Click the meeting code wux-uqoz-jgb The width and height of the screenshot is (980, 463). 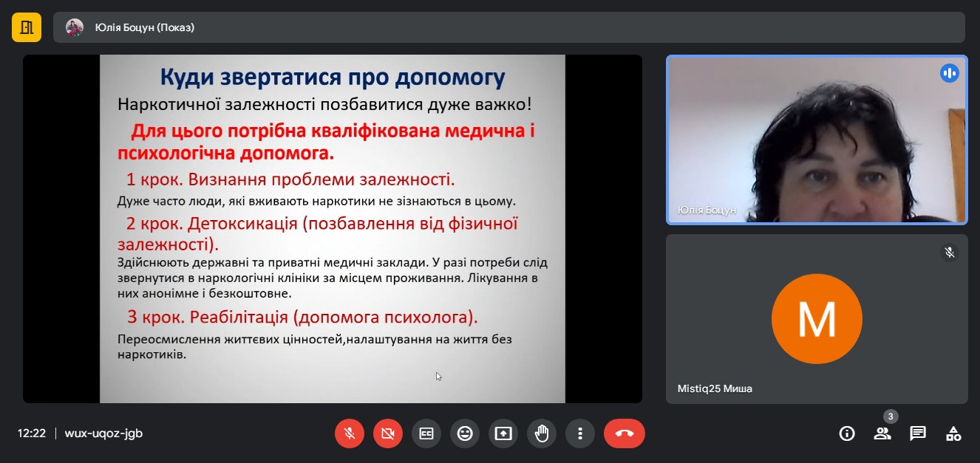point(103,433)
